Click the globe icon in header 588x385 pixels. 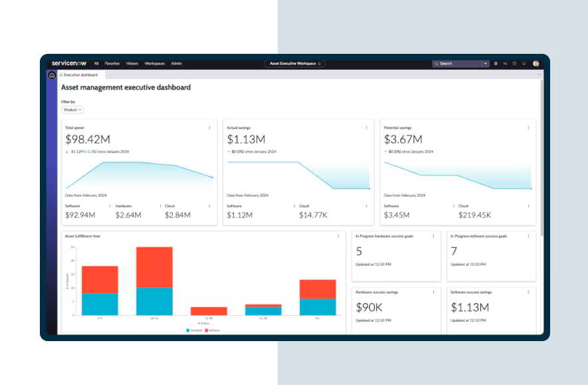[x=496, y=64]
